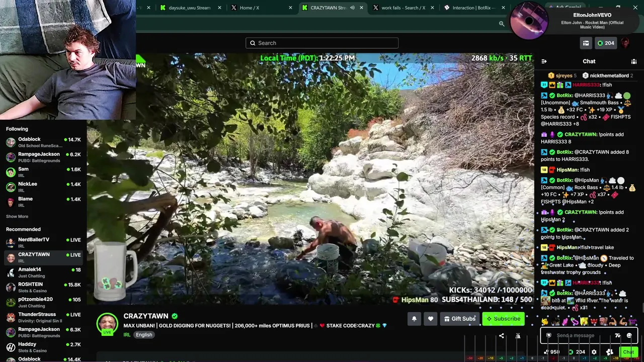Close the Home / X tab
The image size is (644, 362).
coord(290,8)
